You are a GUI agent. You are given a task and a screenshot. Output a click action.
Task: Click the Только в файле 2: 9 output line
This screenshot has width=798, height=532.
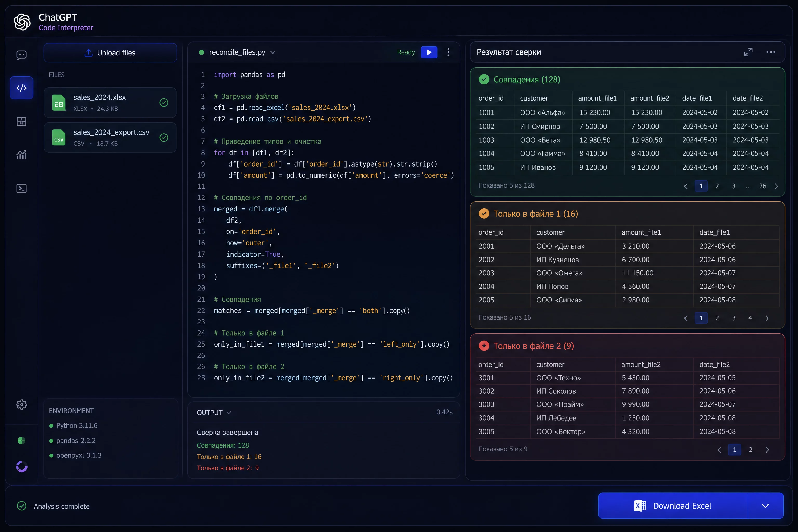pyautogui.click(x=228, y=468)
